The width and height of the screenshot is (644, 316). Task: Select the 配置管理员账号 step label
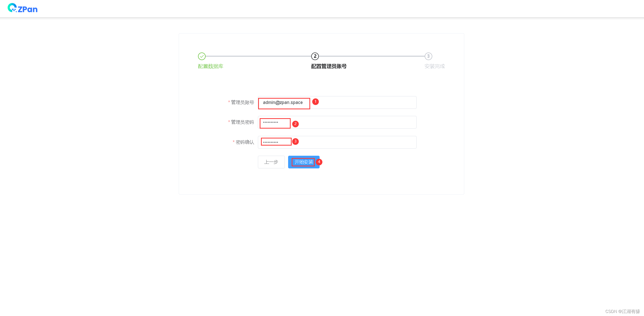[x=329, y=66]
